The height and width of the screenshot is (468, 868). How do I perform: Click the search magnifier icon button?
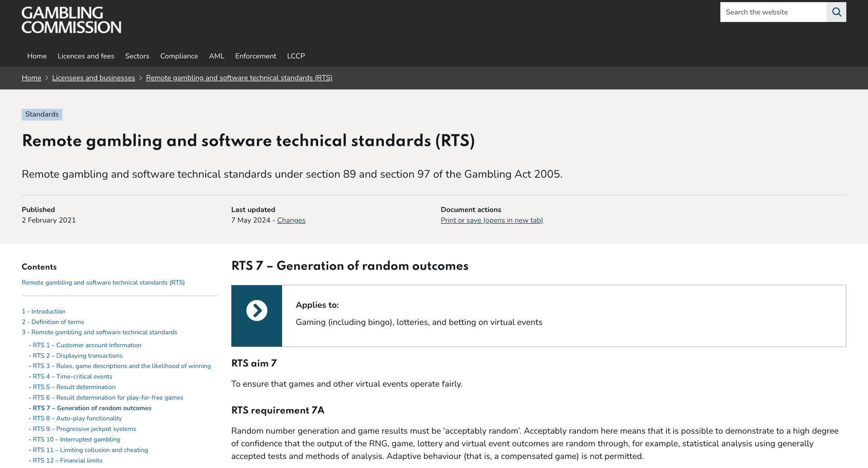point(836,12)
